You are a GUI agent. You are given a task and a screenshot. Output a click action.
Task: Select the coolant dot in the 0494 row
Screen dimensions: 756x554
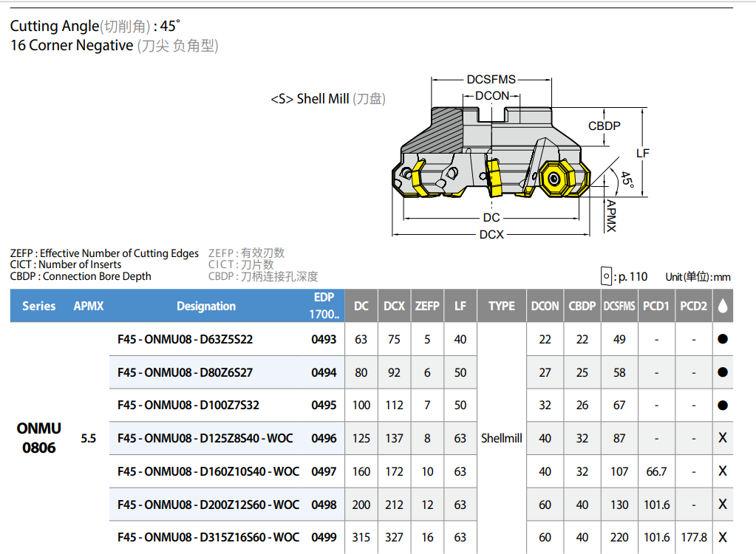(723, 372)
